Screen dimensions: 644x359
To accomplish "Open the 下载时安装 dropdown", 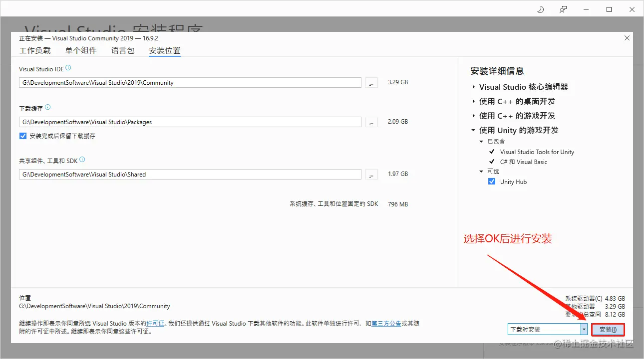I will tap(548, 329).
